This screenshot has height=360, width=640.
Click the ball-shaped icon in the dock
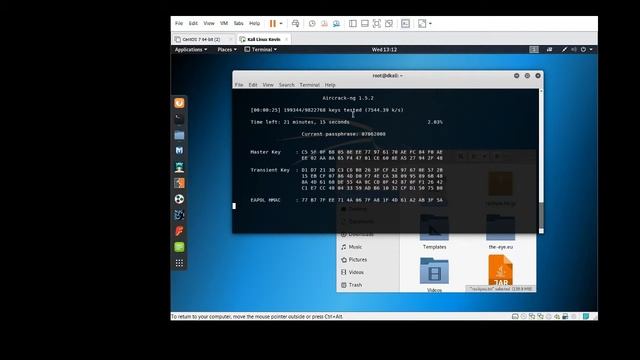click(179, 199)
